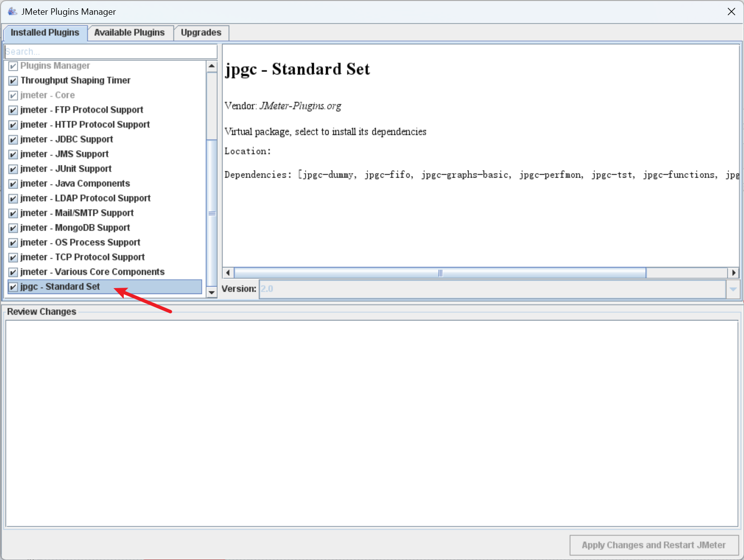Click plugin list scroll up arrow
This screenshot has width=744, height=560.
[x=212, y=66]
